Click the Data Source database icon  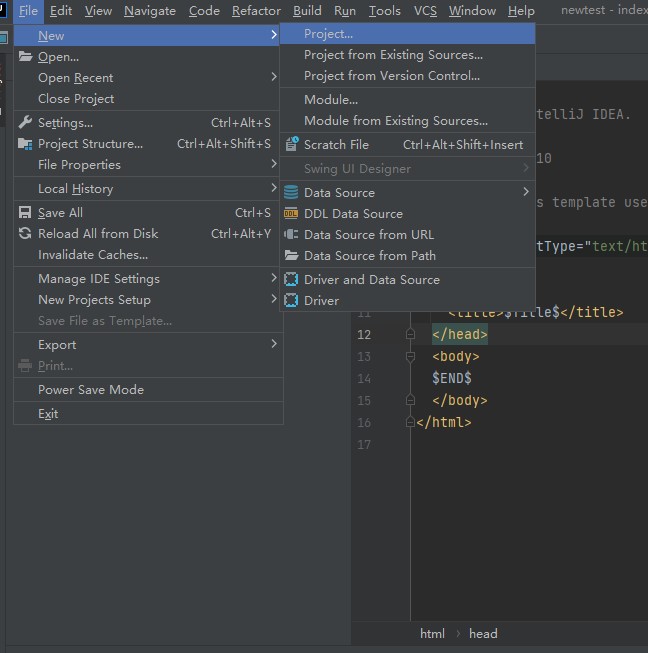[291, 192]
